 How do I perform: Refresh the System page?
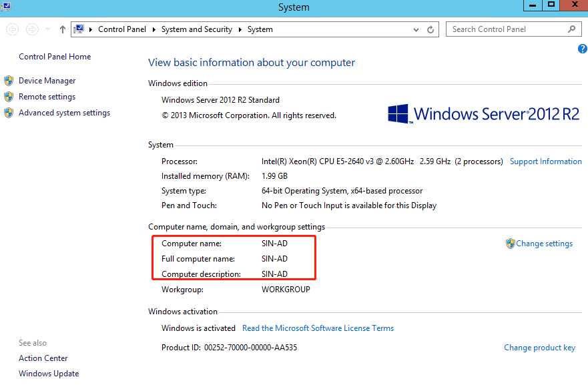430,29
